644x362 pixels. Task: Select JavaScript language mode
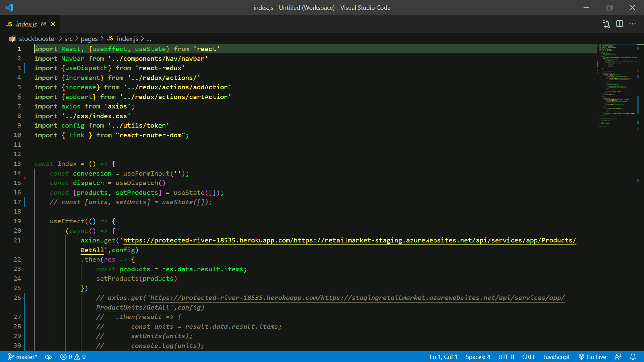556,357
